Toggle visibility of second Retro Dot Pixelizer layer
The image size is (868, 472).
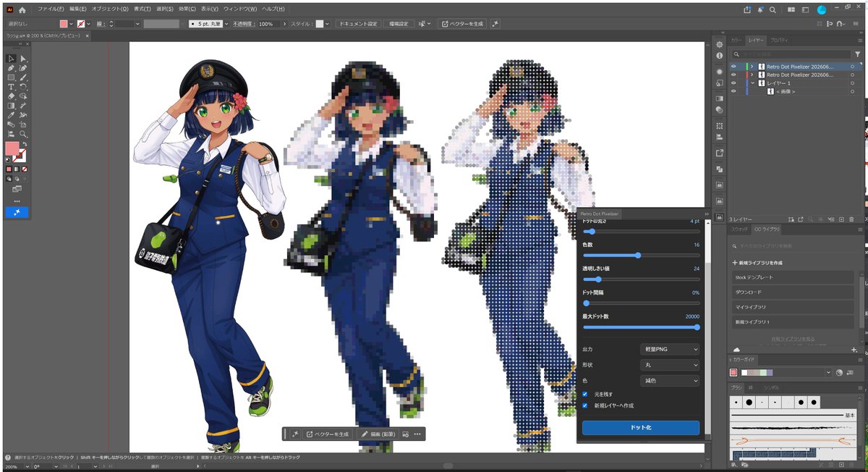(x=733, y=75)
